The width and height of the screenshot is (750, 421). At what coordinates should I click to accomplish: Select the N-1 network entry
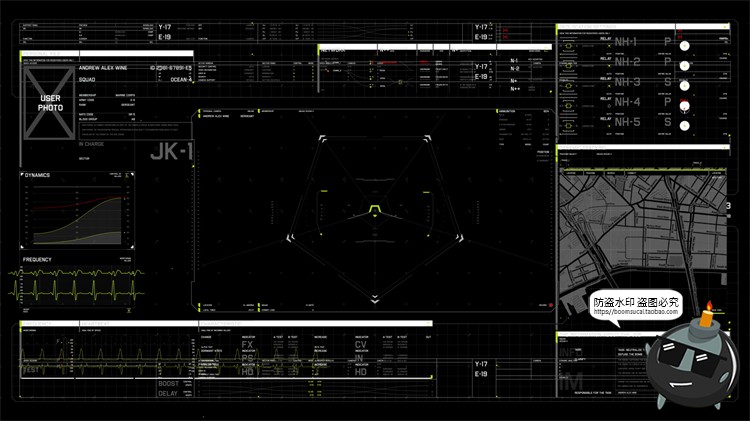pos(514,61)
